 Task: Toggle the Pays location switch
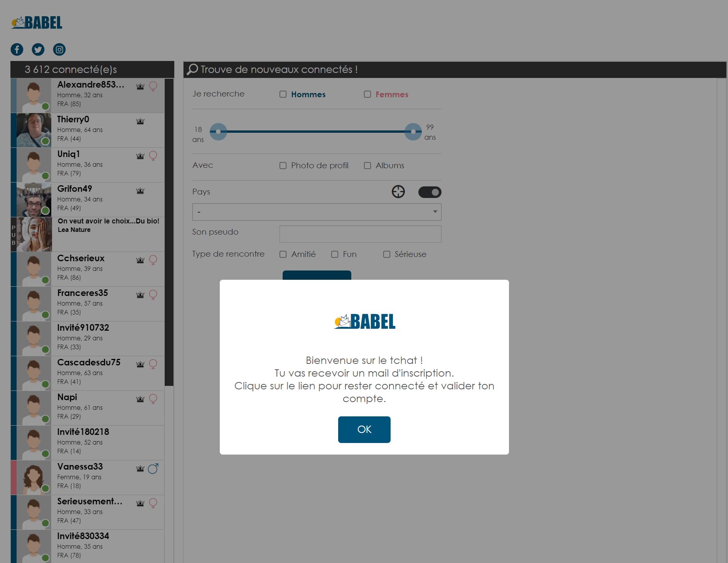pos(430,192)
